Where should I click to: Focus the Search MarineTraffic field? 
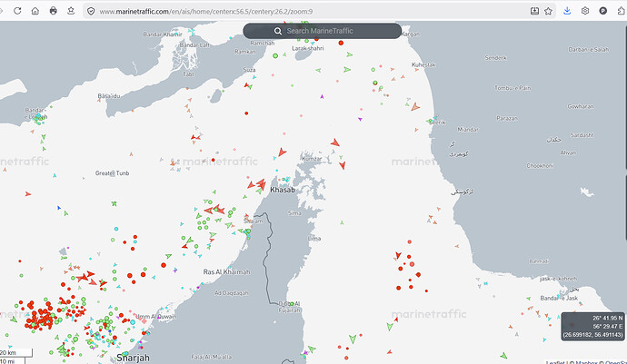pos(323,31)
